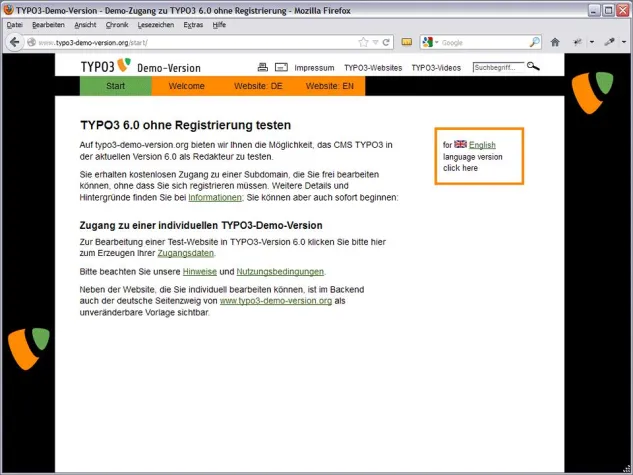The image size is (633, 475).
Task: Follow the Hinweise link
Action: click(200, 272)
